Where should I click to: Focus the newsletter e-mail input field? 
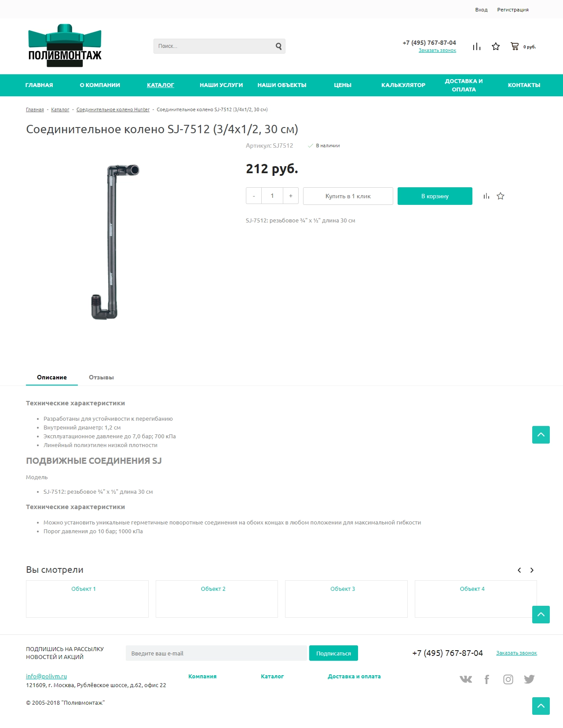coord(216,653)
